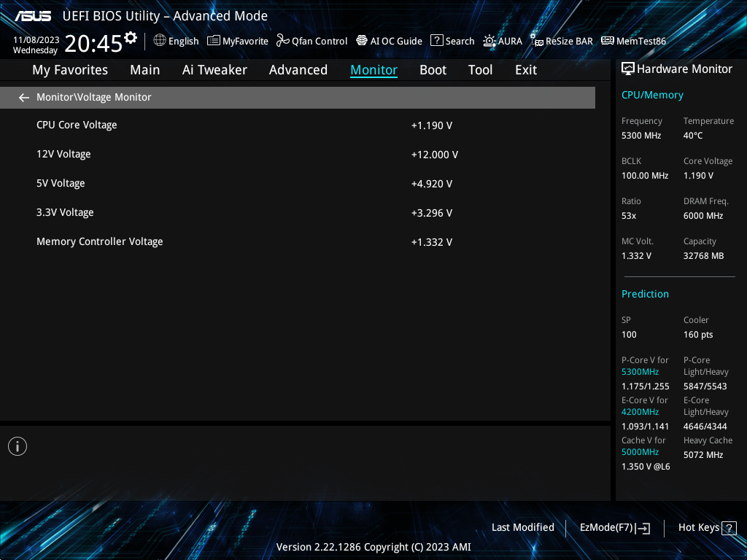Click the 11/08/2023 date
The height and width of the screenshot is (560, 747).
(36, 40)
